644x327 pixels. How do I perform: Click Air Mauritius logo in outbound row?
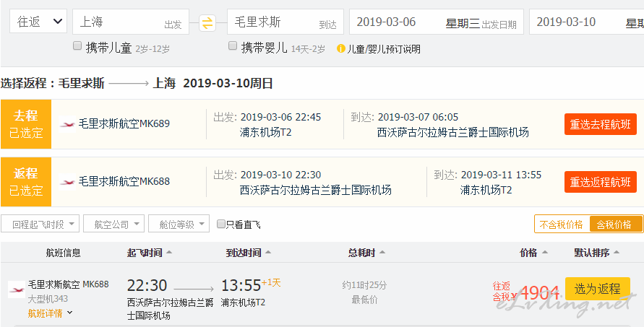(67, 124)
